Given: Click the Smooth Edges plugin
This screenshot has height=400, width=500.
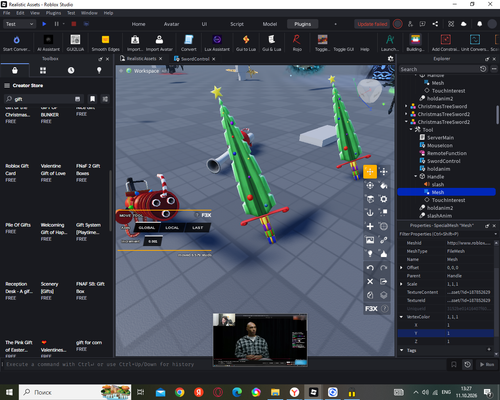Looking at the screenshot, I should click(x=105, y=43).
